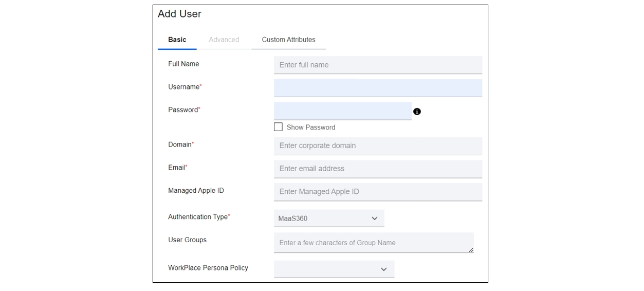This screenshot has height=291, width=644.
Task: Expand the WorkPlace Persona Policy dropdown
Action: click(334, 269)
